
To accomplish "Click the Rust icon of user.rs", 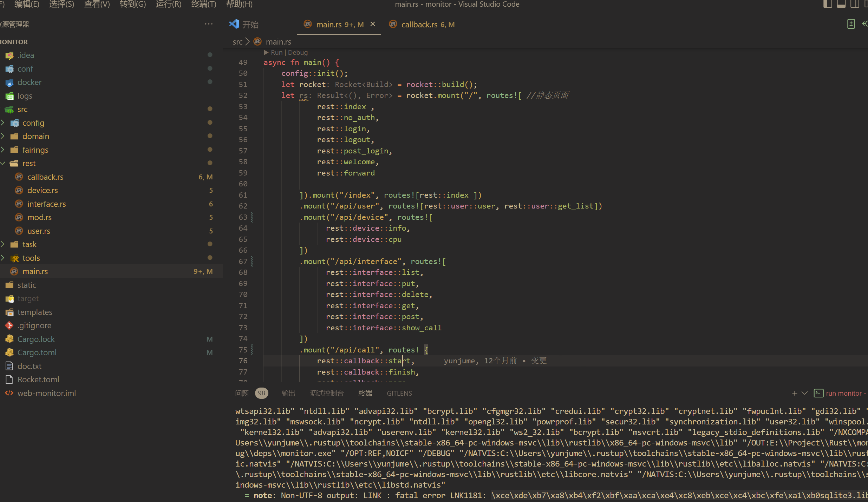I will pos(19,231).
